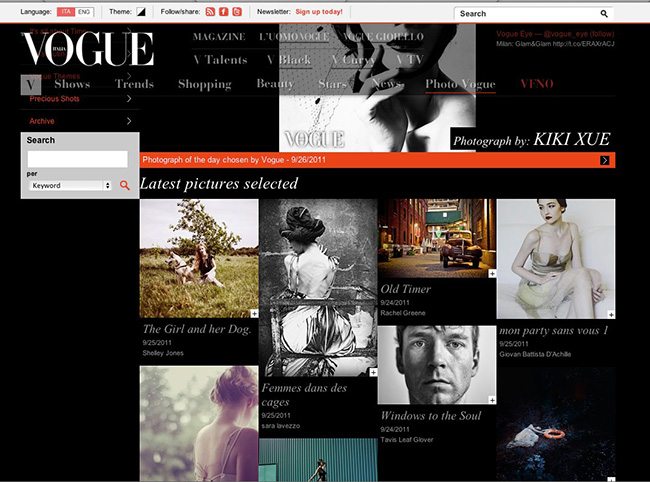Image resolution: width=650 pixels, height=482 pixels.
Task: Open V Talents section
Action: pyautogui.click(x=220, y=60)
